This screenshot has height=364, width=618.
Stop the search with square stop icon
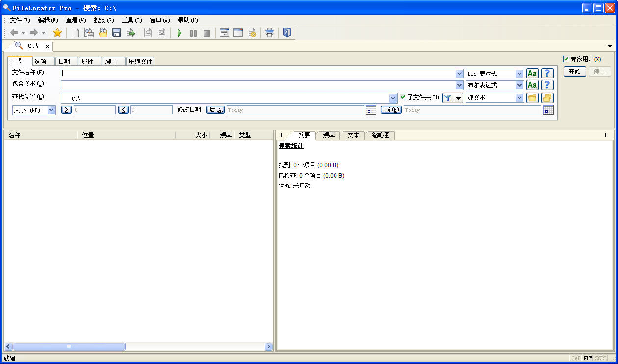(206, 33)
